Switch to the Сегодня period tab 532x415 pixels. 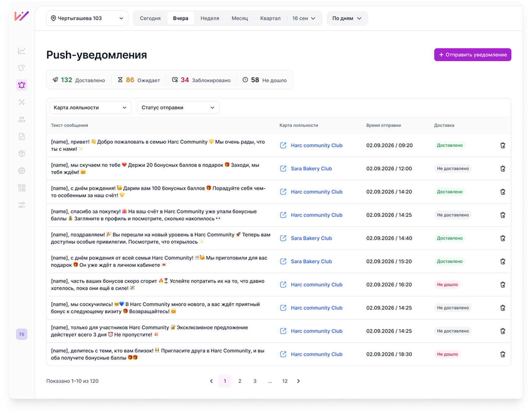(150, 18)
